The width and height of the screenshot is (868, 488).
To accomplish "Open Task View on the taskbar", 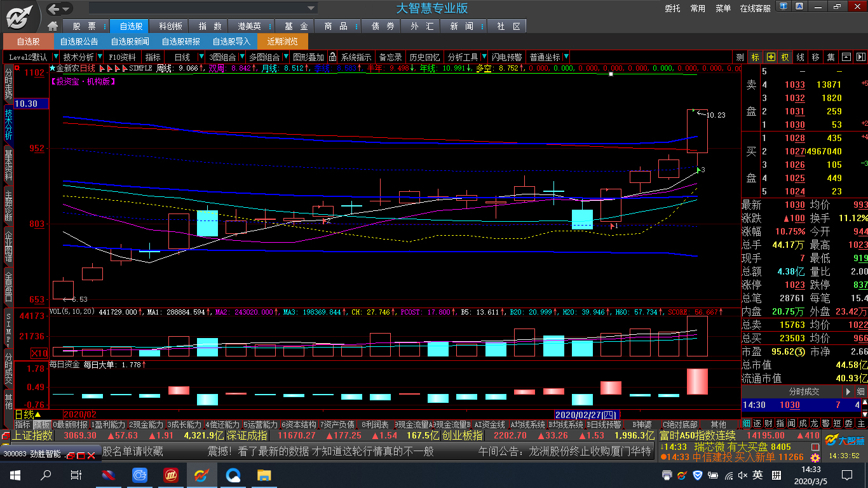I will click(76, 475).
